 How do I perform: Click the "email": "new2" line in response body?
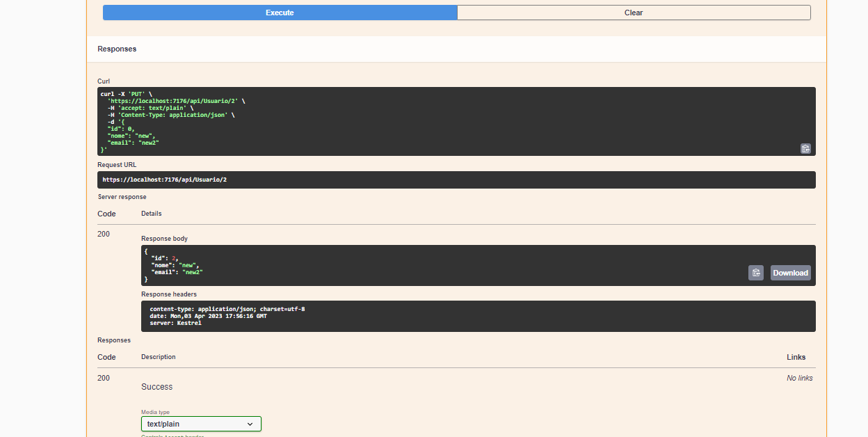(x=177, y=272)
